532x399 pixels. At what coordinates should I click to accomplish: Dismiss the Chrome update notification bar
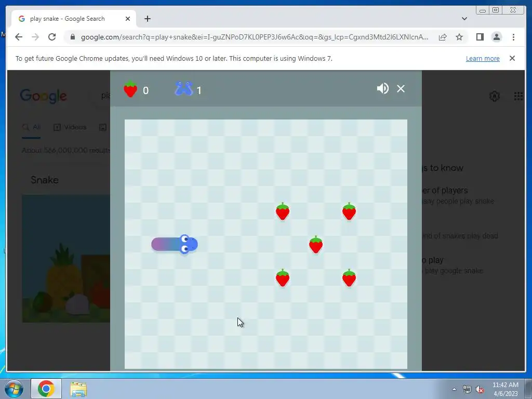click(x=512, y=58)
